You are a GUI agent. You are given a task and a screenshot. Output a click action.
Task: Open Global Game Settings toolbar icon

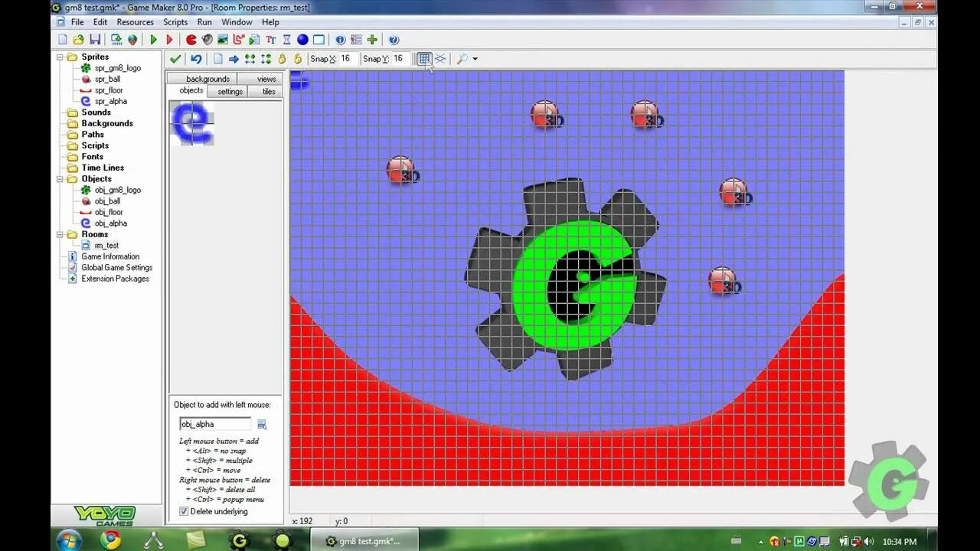tap(356, 40)
